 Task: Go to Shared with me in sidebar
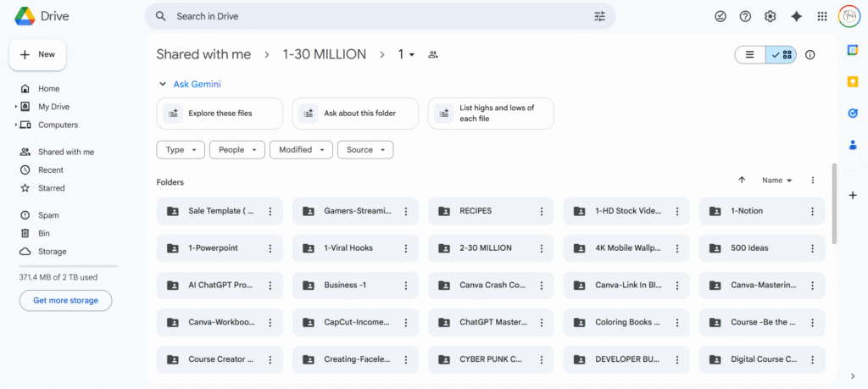(x=65, y=152)
